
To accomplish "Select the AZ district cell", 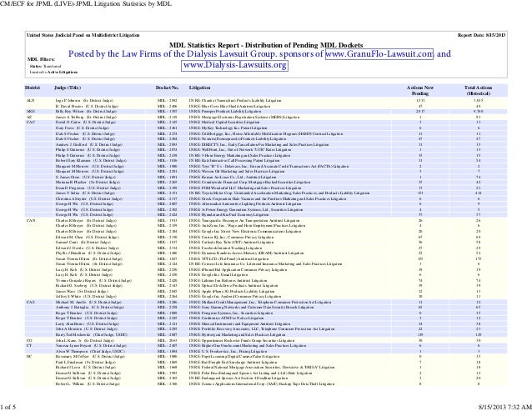I will (29, 117).
